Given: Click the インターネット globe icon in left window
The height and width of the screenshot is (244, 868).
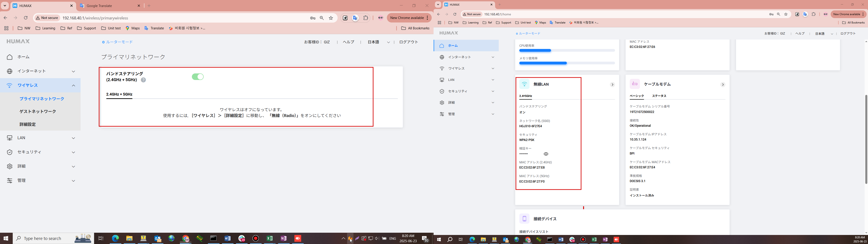Looking at the screenshot, I should 10,71.
